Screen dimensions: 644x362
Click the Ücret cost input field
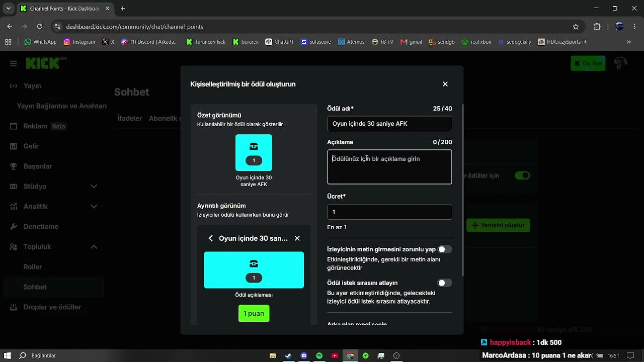click(389, 212)
